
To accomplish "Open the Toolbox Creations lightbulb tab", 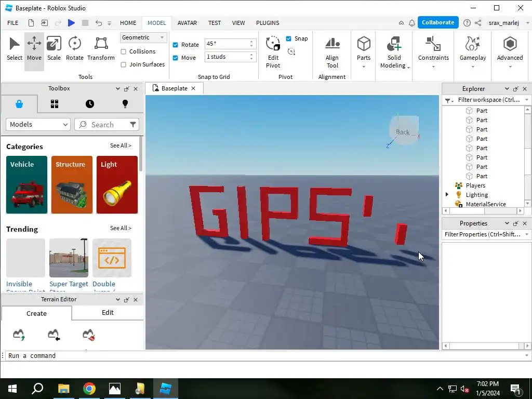I will (x=125, y=104).
